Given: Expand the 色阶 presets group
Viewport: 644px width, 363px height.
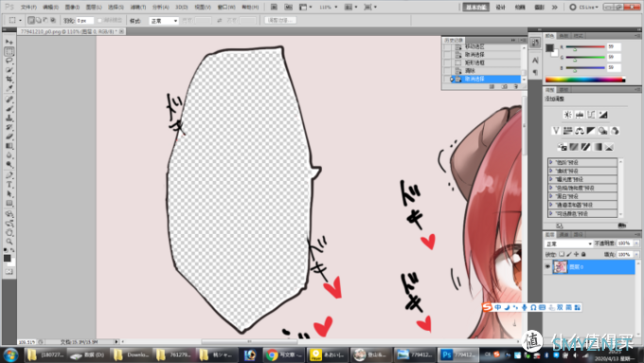Looking at the screenshot, I should (x=551, y=162).
